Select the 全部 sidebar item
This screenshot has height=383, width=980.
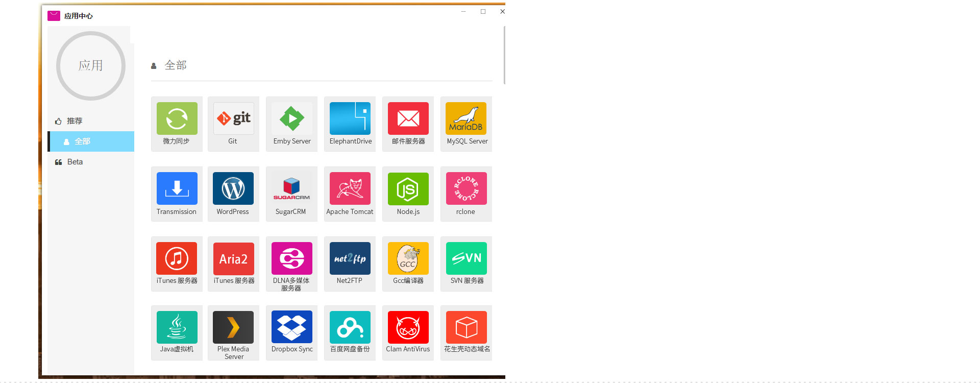[91, 141]
